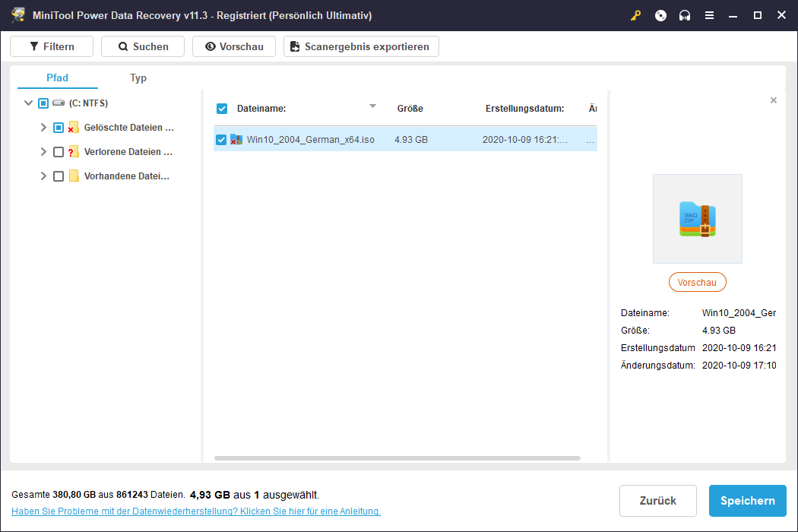Toggle the select-all checkbox beside Dateiname
This screenshot has width=798, height=532.
click(x=221, y=108)
